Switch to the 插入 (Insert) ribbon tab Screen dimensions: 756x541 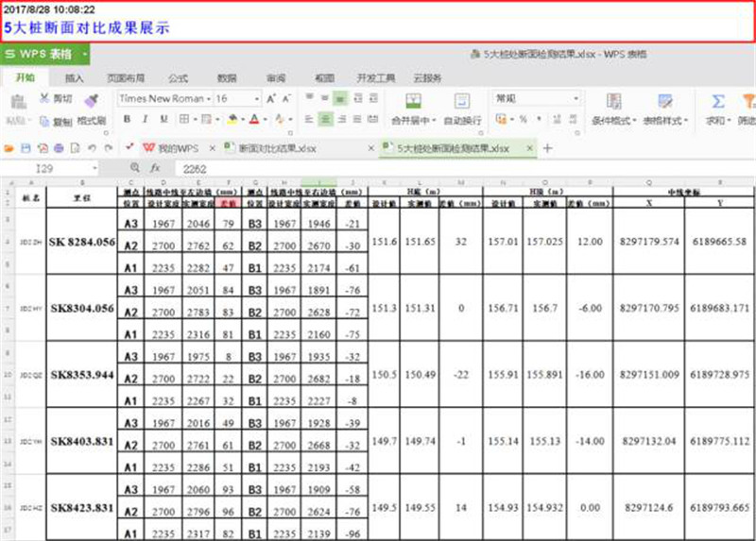(x=74, y=77)
